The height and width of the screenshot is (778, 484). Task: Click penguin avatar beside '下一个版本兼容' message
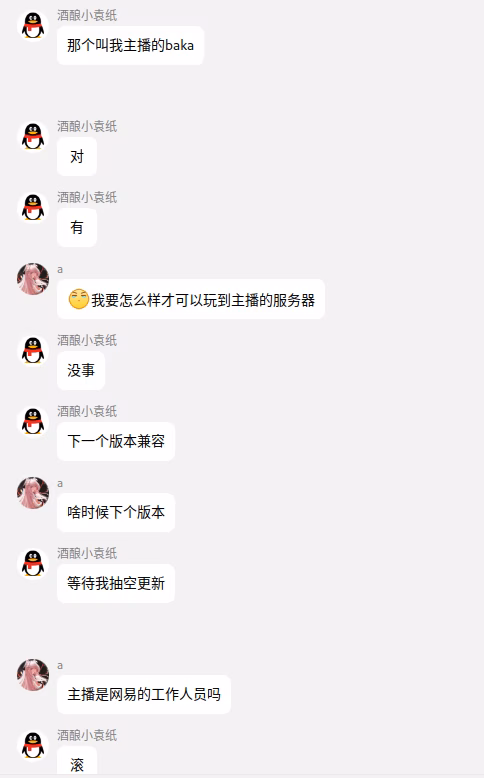[33, 421]
